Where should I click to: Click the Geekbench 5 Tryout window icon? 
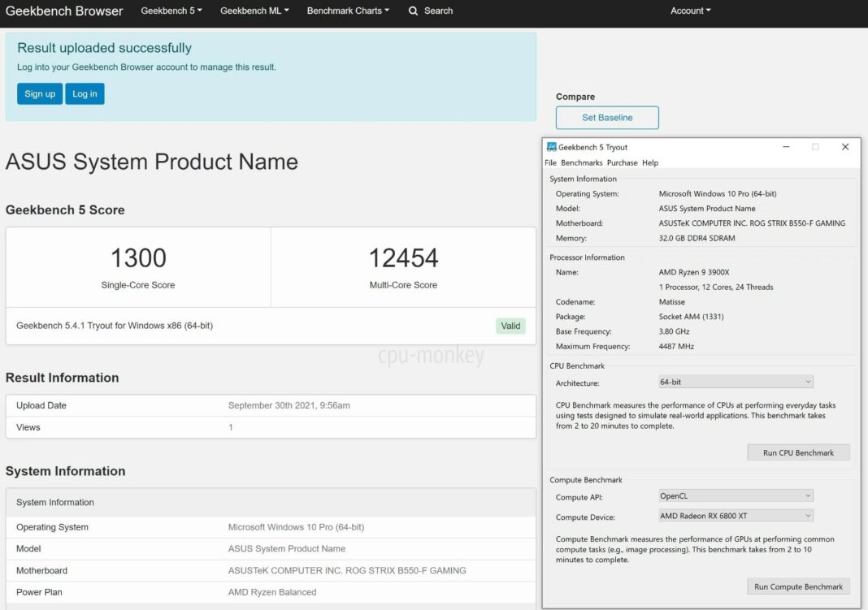pyautogui.click(x=551, y=147)
